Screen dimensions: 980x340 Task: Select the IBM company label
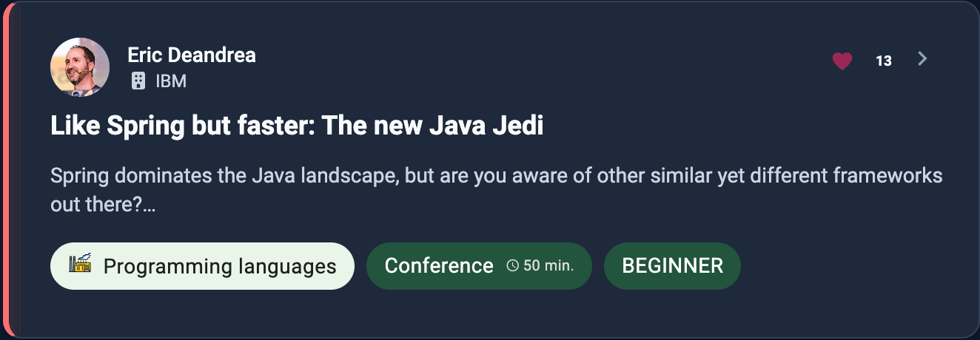[171, 81]
